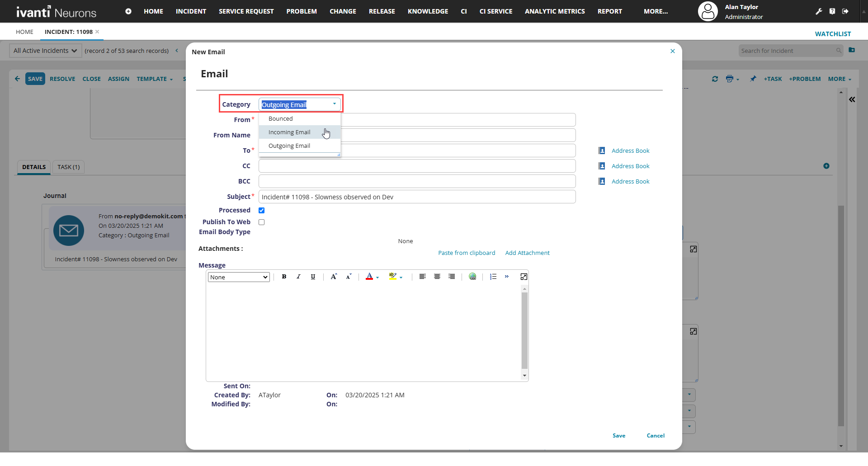Screen dimensions: 868x466
Task: Increase font size in message editor
Action: [x=334, y=277]
